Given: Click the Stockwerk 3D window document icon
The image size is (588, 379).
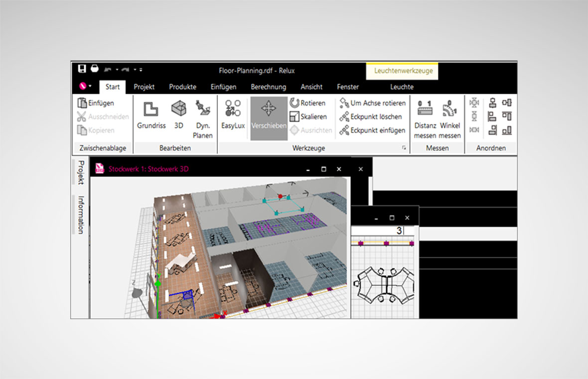Looking at the screenshot, I should click(x=99, y=168).
